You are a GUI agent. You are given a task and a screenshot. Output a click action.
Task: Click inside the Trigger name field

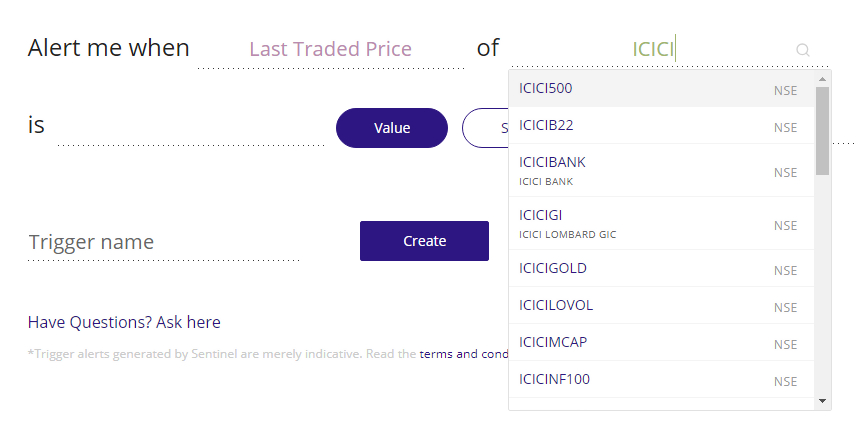tap(163, 242)
